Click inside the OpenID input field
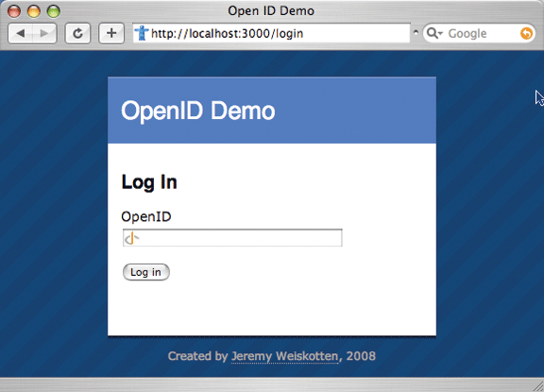The width and height of the screenshot is (544, 392). point(232,238)
